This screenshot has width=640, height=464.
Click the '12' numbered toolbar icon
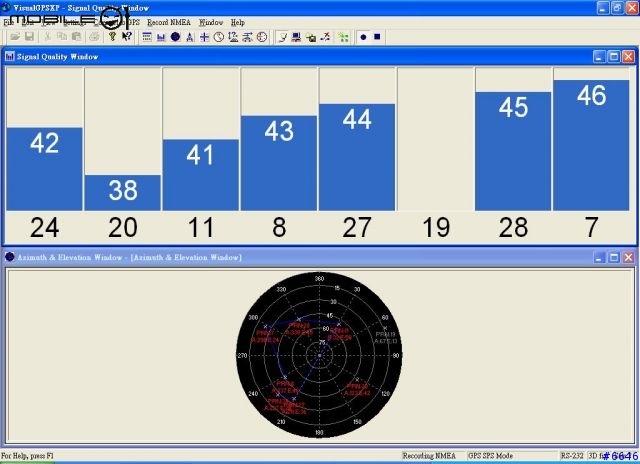tap(233, 37)
